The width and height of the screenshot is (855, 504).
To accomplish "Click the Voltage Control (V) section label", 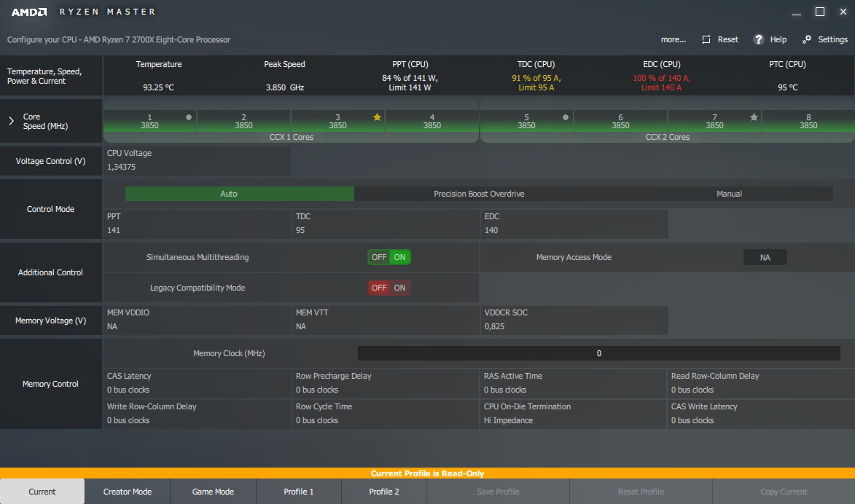I will pyautogui.click(x=51, y=161).
